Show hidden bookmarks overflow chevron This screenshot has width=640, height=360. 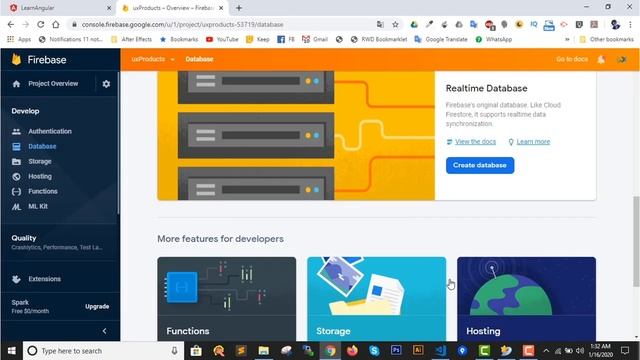tap(567, 39)
